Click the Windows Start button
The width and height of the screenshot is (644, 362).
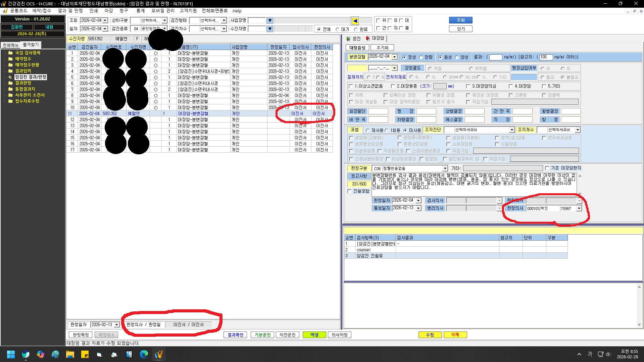(11, 354)
